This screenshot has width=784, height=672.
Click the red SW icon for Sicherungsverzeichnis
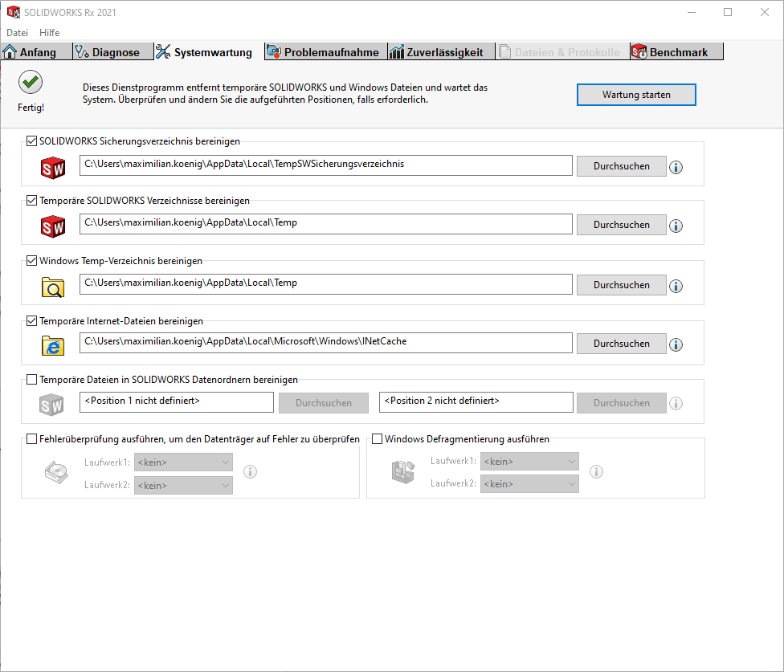click(x=53, y=168)
